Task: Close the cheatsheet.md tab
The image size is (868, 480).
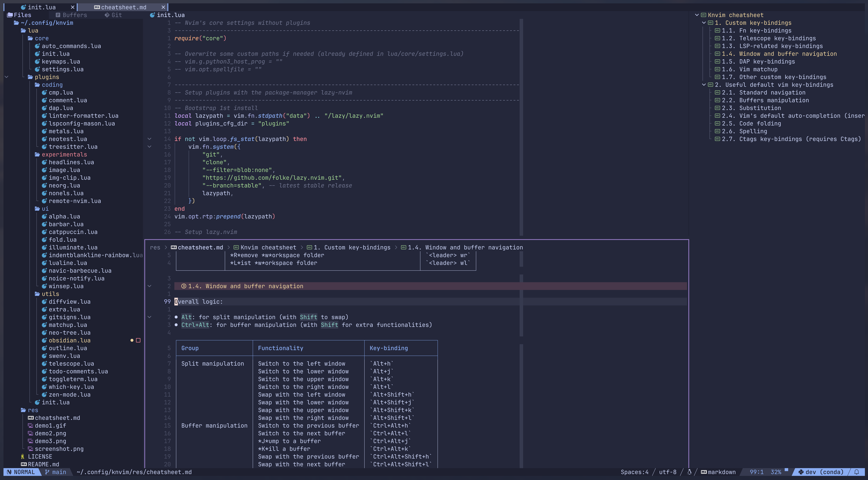Action: click(x=163, y=7)
